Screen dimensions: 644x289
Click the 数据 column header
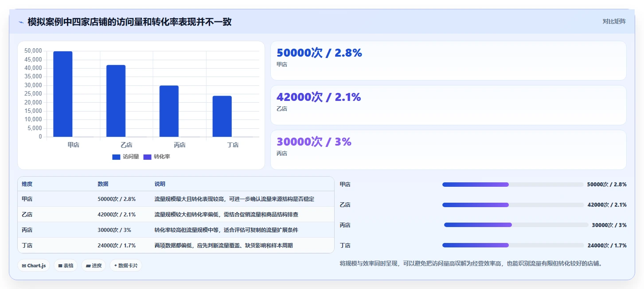(103, 184)
